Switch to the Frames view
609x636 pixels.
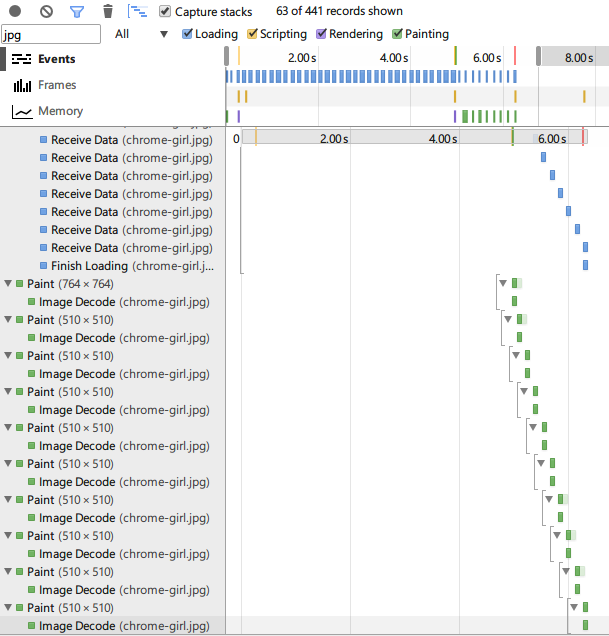(x=56, y=85)
